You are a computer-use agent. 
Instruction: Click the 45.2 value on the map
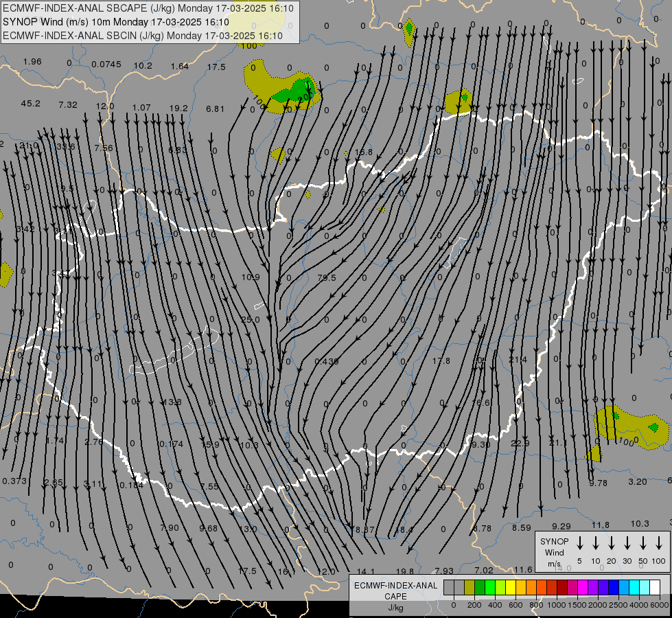(30, 104)
